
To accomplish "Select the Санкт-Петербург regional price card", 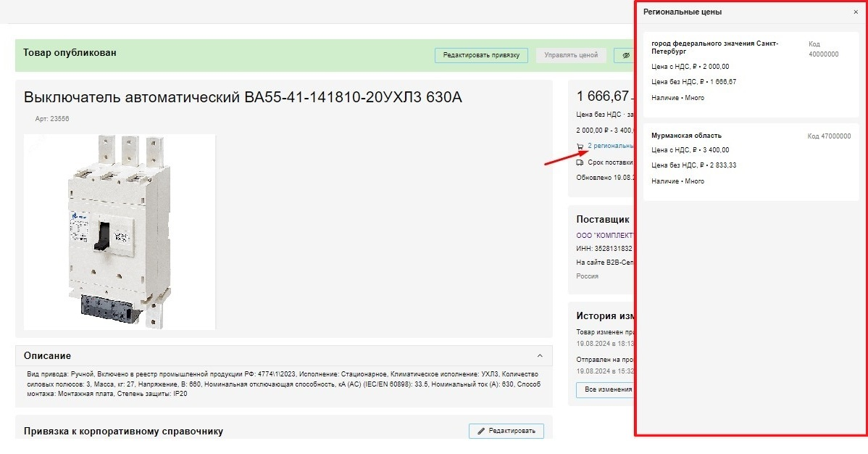I will point(751,74).
